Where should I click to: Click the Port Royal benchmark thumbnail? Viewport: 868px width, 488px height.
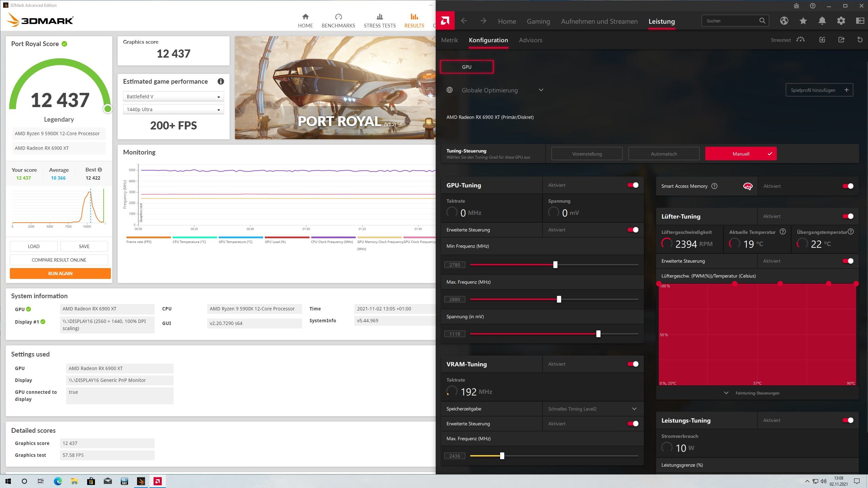click(x=335, y=87)
